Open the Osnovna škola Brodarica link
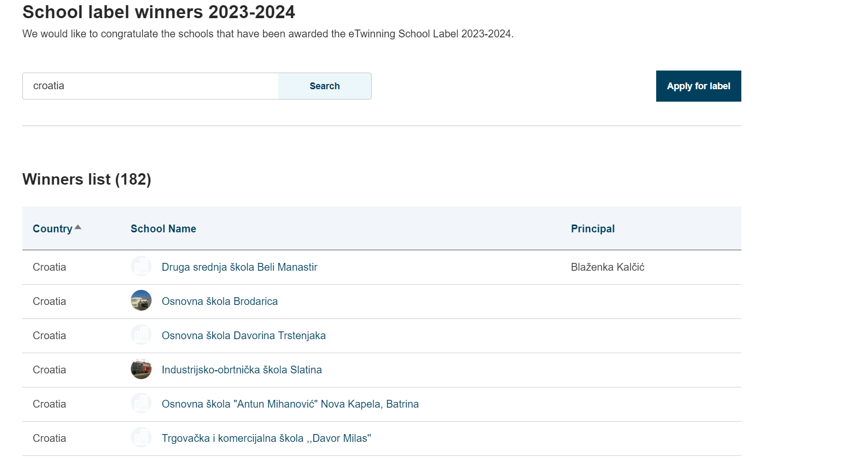Screen dimensions: 868x460 (x=220, y=301)
